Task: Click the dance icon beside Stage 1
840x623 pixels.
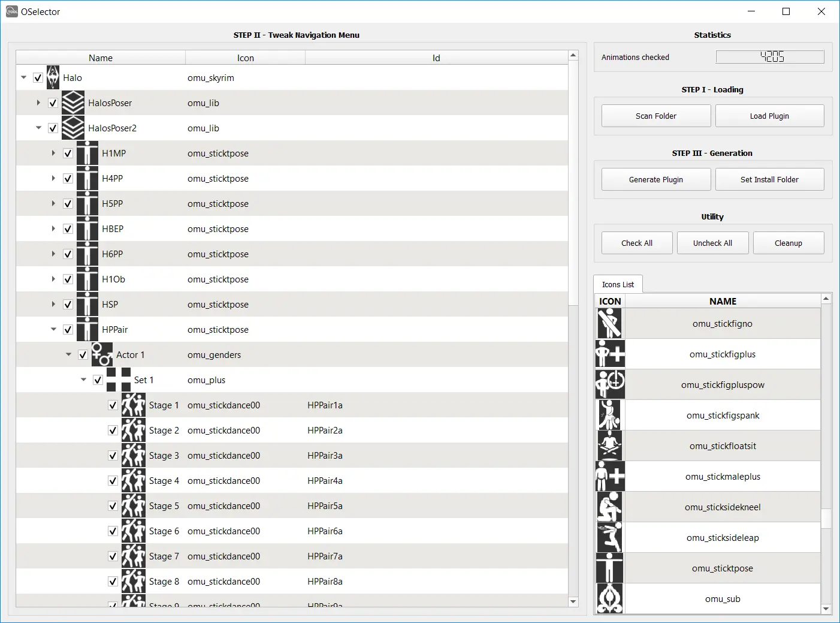Action: (x=134, y=405)
